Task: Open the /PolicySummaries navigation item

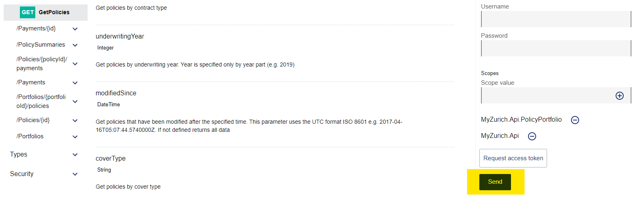Action: pyautogui.click(x=41, y=45)
